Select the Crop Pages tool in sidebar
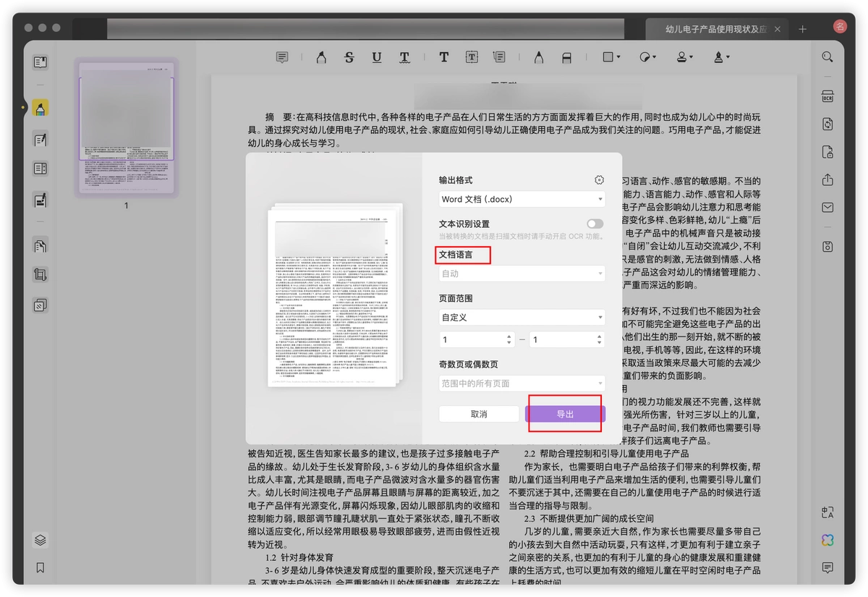The width and height of the screenshot is (868, 597). [41, 275]
